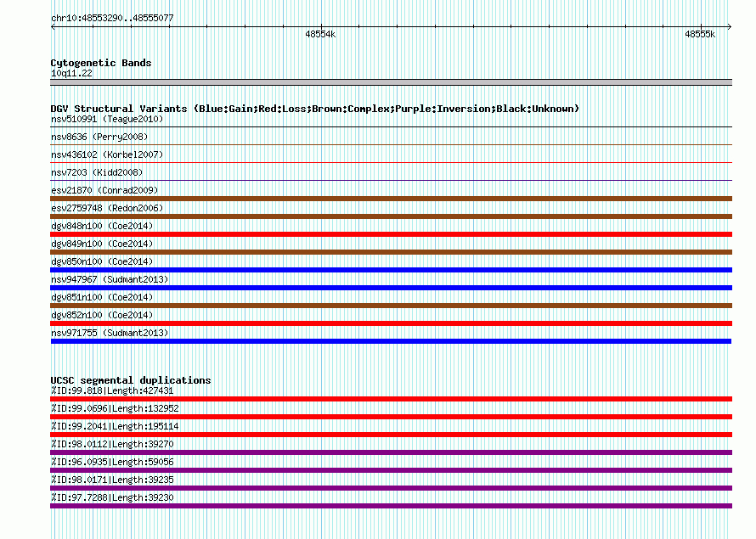Select the %ID:99.818|Length:427431 label

coord(112,390)
